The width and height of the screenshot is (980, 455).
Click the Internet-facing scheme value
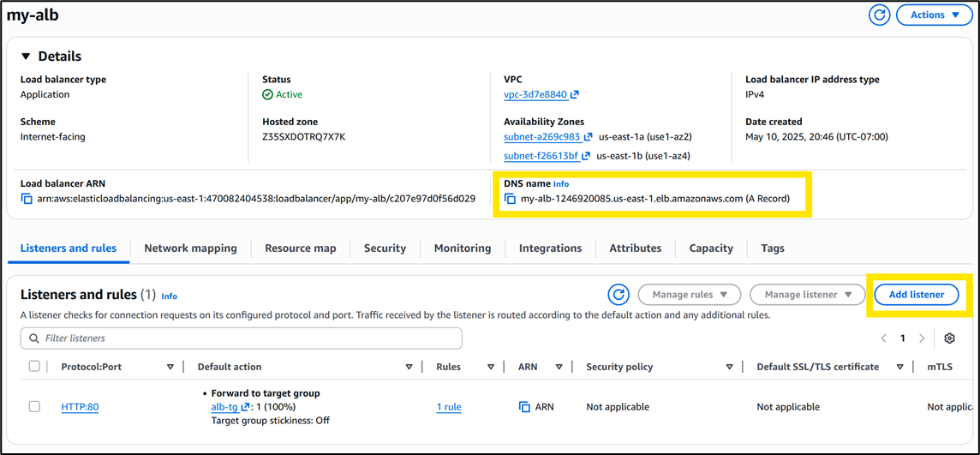tap(53, 137)
